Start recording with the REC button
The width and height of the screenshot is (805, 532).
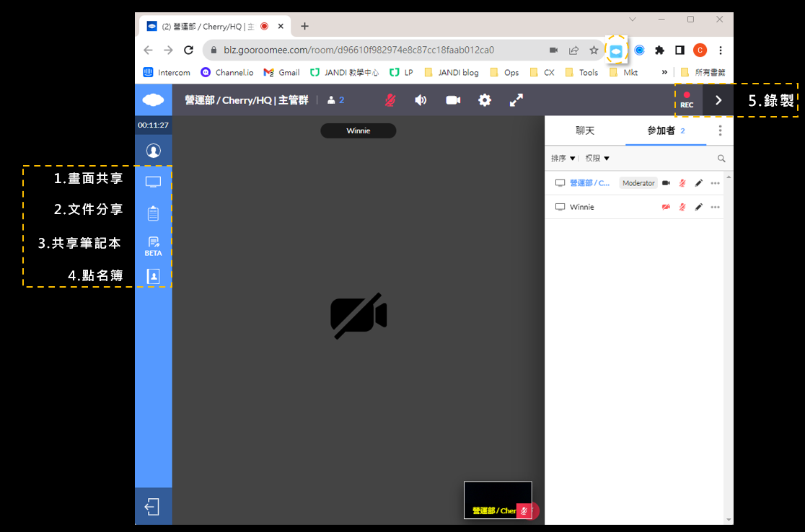click(687, 100)
